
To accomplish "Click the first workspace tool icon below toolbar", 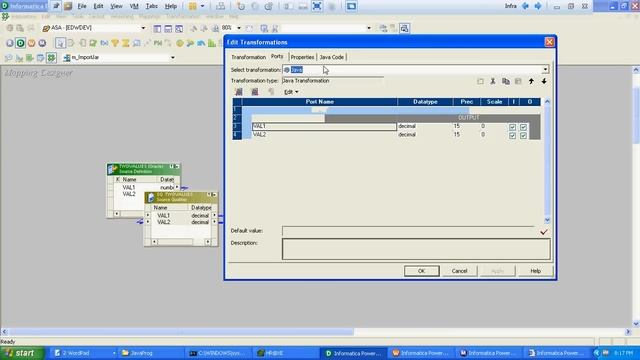I will coord(8,58).
